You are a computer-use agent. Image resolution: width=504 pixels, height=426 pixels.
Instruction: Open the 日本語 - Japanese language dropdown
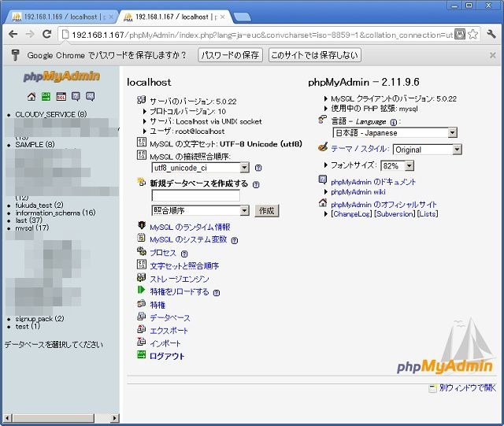click(x=395, y=132)
